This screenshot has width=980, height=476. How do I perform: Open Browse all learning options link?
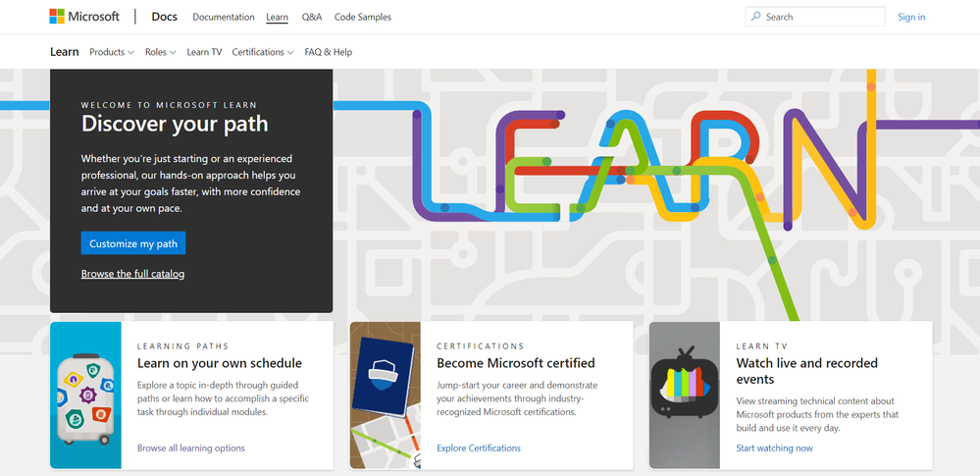190,448
